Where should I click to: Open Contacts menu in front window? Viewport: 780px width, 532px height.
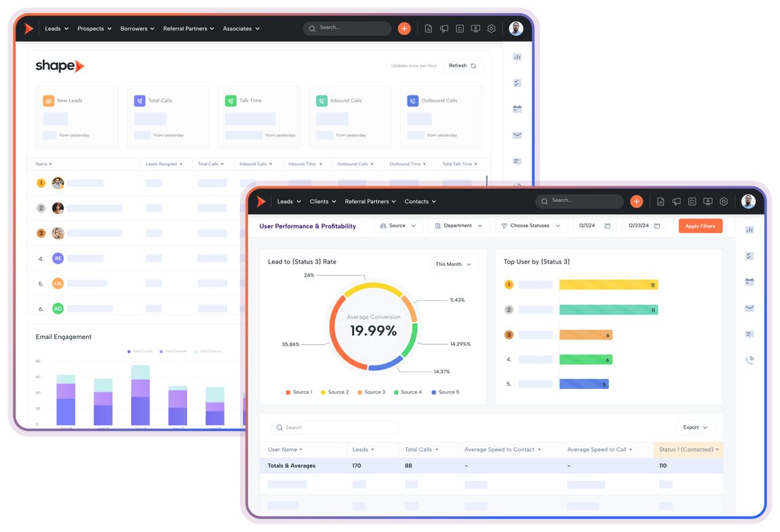[421, 201]
